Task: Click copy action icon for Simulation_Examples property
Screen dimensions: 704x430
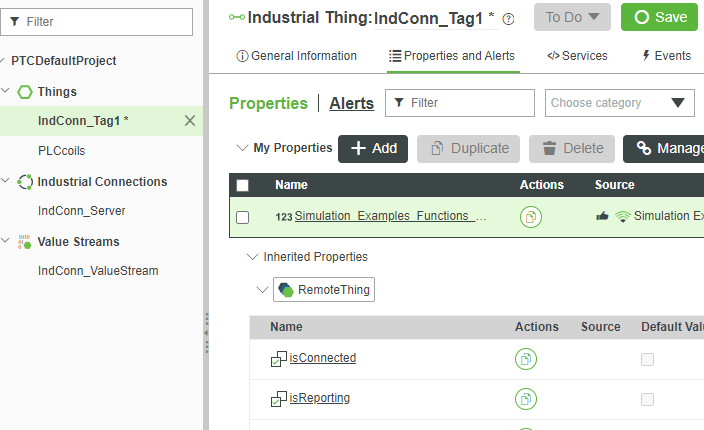Action: (x=530, y=217)
